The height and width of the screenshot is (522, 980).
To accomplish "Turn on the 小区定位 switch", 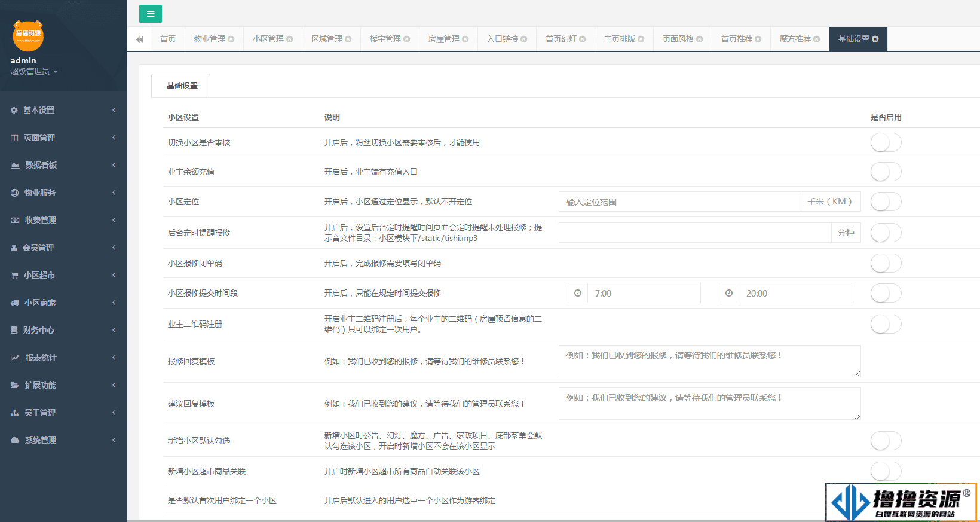I will pos(886,202).
